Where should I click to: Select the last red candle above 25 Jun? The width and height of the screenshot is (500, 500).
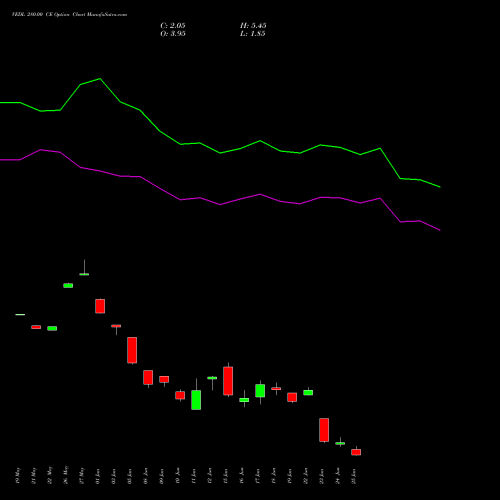pyautogui.click(x=356, y=452)
